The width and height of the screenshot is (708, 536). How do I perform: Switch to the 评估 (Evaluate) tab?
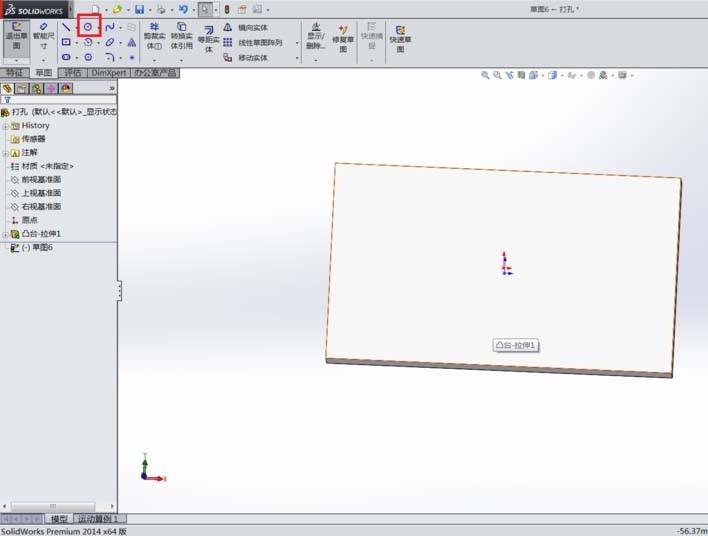pyautogui.click(x=72, y=73)
